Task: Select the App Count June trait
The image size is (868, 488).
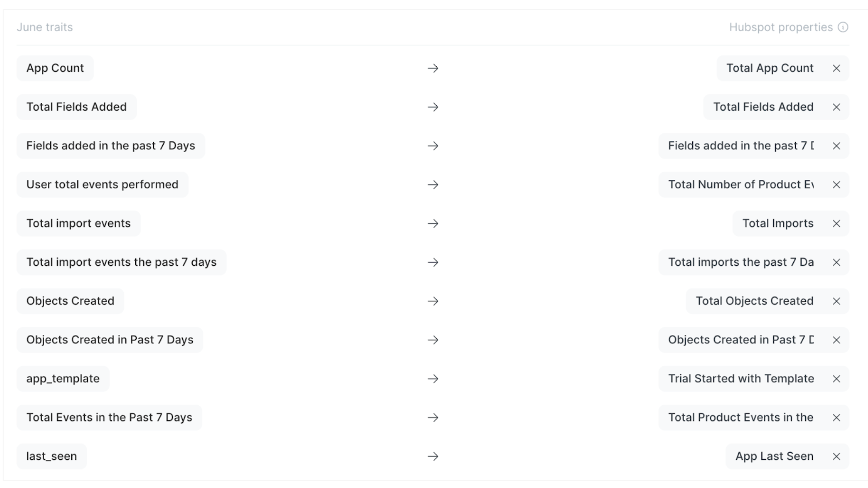Action: pyautogui.click(x=55, y=68)
